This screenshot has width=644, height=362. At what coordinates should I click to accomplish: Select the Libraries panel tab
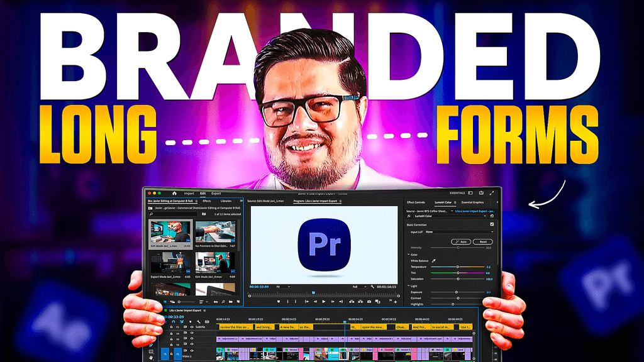tap(226, 201)
